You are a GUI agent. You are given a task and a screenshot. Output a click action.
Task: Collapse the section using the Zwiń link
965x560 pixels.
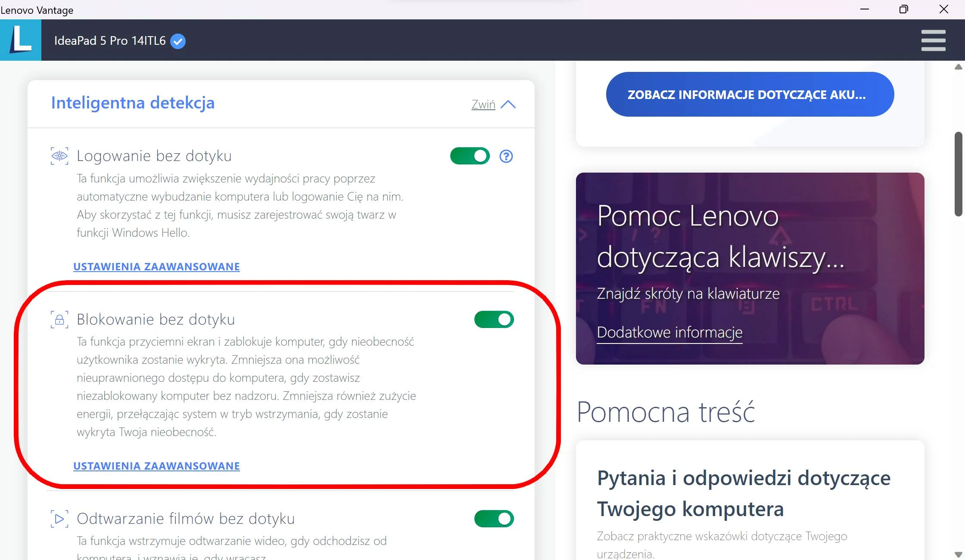point(483,104)
